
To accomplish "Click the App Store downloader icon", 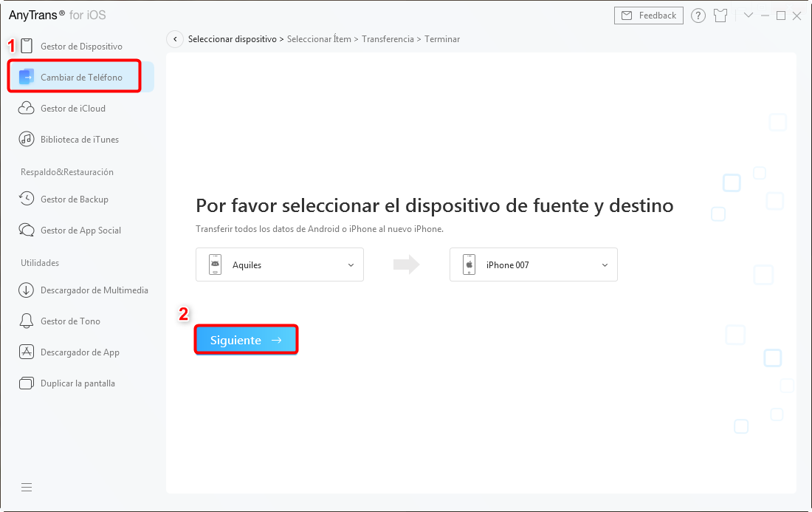I will [27, 352].
